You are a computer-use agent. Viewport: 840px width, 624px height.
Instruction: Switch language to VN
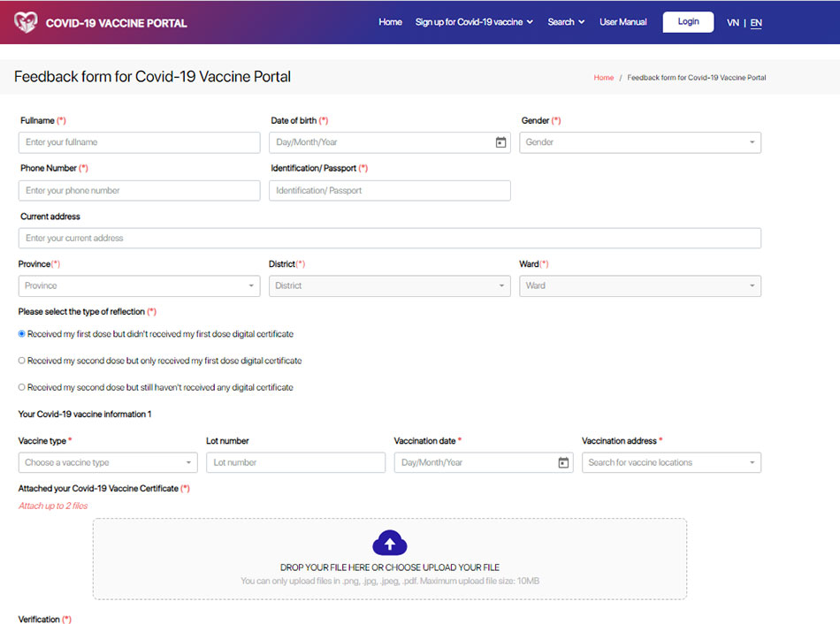[732, 23]
